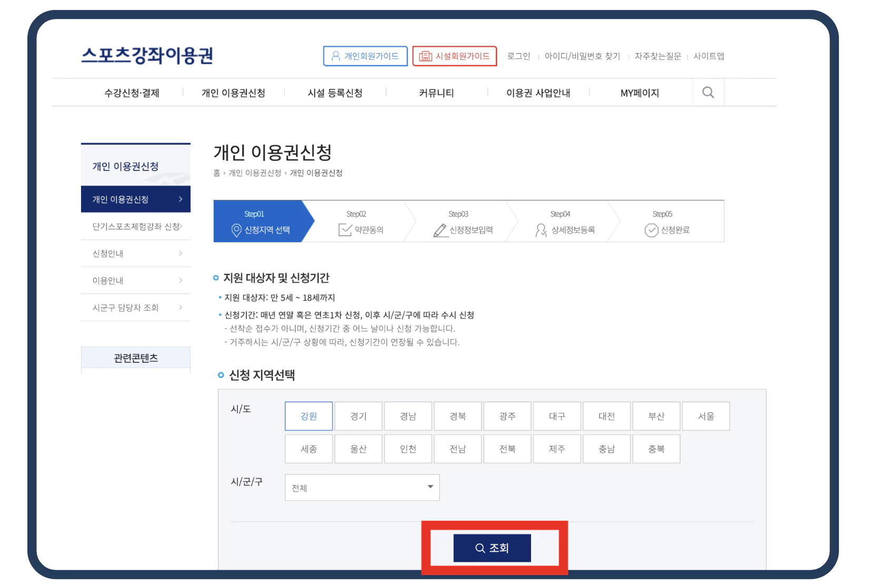This screenshot has width=880, height=588.
Task: Open sidebar item 이용안내
Action: coord(136,280)
